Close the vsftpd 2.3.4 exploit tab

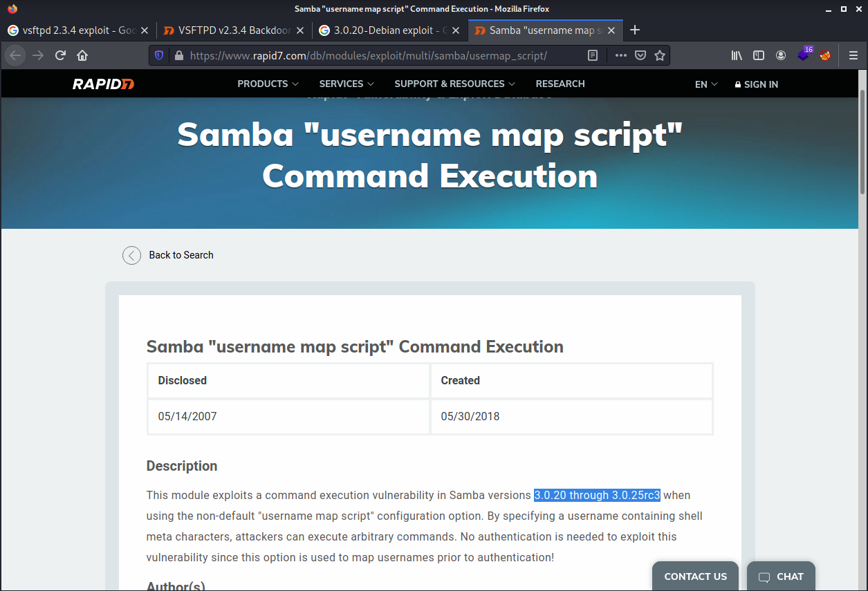(x=145, y=30)
